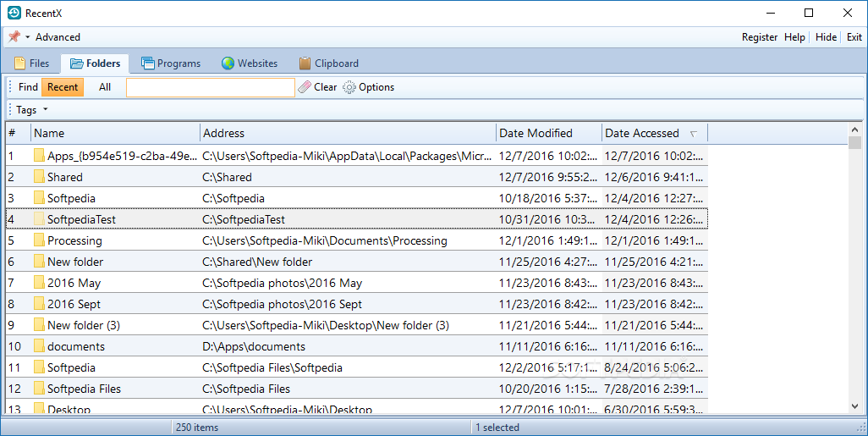Click the 1 selected status text
The image size is (868, 436).
point(497,428)
